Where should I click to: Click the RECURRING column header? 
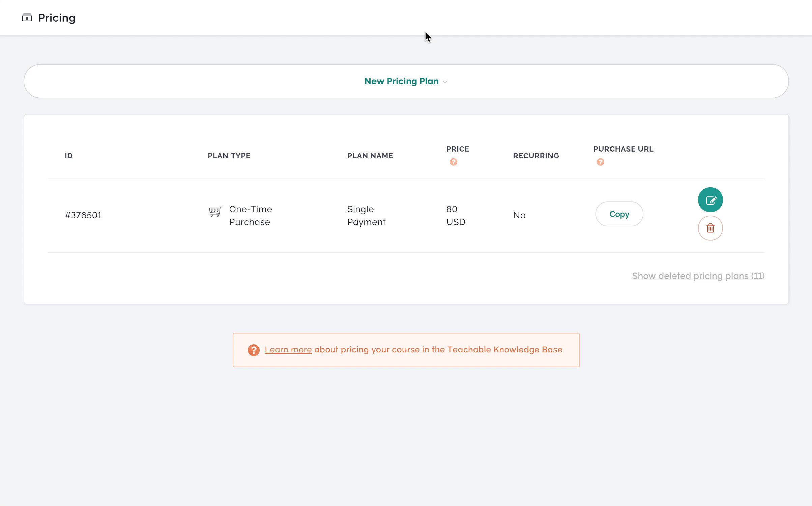coord(536,156)
